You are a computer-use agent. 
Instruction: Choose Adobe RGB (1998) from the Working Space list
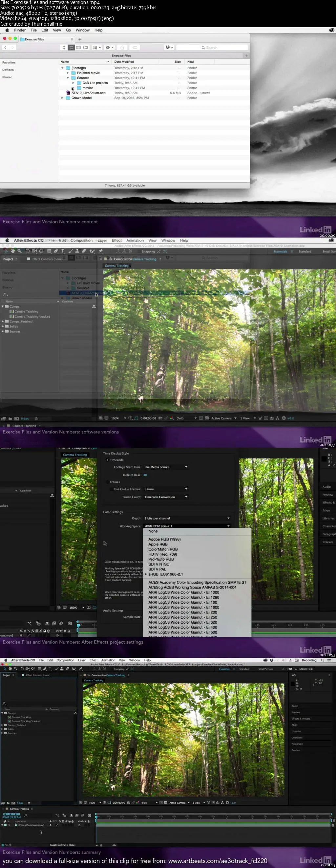(164, 539)
